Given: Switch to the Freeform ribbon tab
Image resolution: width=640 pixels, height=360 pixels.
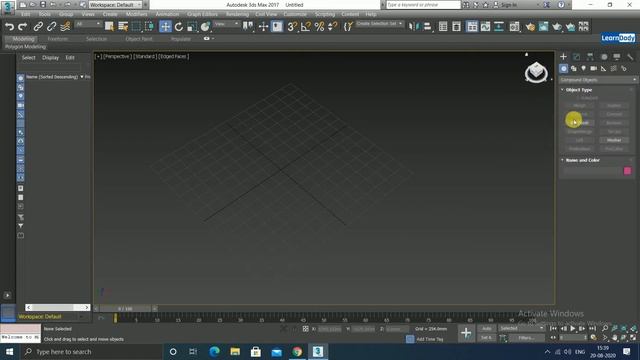Looking at the screenshot, I should tap(58, 39).
